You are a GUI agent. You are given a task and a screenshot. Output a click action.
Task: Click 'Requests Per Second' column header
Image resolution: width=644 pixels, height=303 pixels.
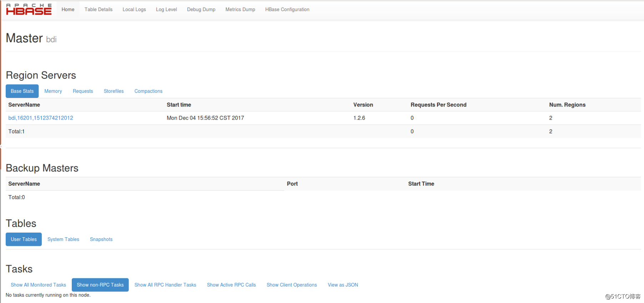(438, 105)
